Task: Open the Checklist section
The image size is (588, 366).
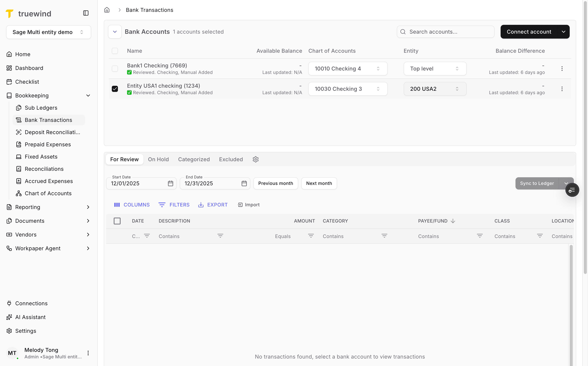Action: [27, 82]
